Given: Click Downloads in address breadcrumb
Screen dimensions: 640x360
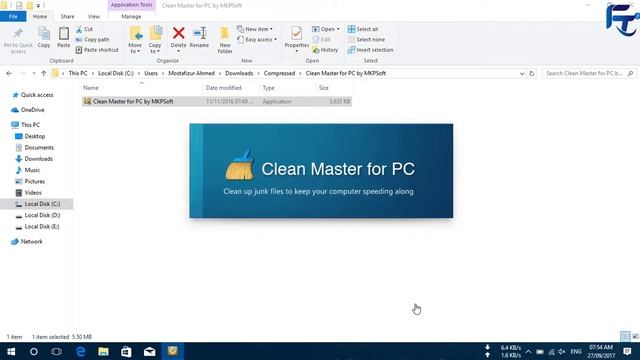Looking at the screenshot, I should coord(239,73).
